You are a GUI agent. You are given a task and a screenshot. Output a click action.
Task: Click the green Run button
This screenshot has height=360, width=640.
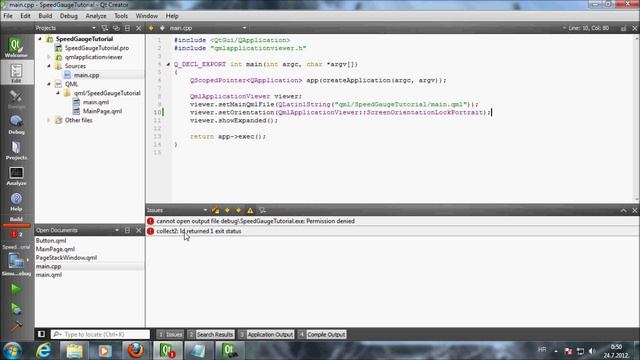pos(16,289)
